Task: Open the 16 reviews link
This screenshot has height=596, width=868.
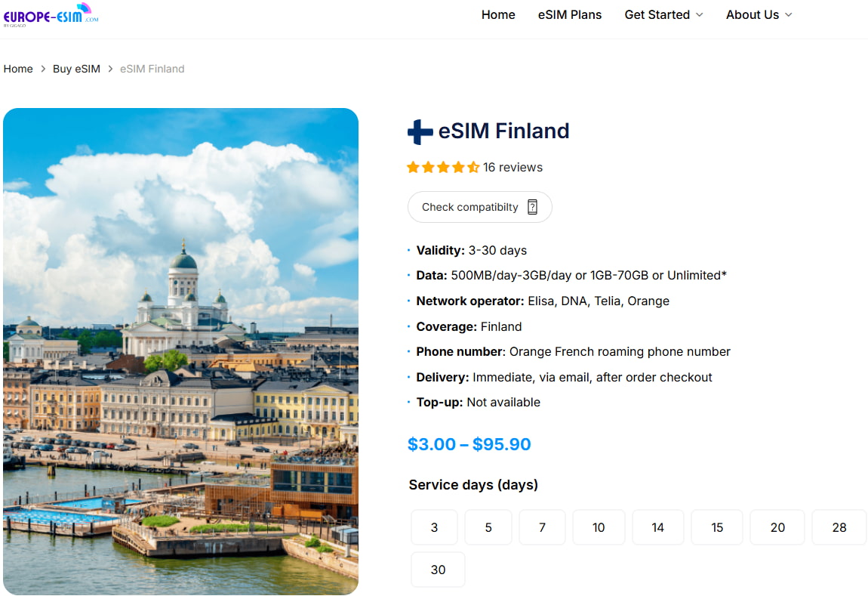Action: pyautogui.click(x=513, y=167)
